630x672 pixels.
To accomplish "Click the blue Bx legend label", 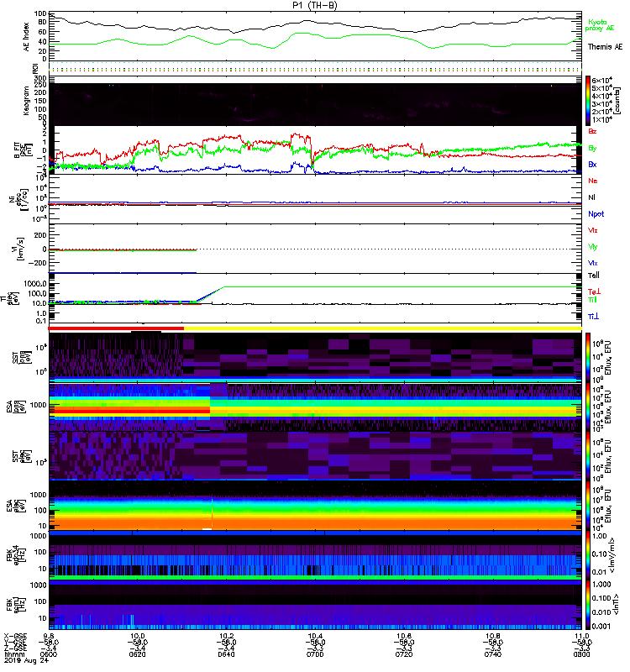I will [592, 164].
